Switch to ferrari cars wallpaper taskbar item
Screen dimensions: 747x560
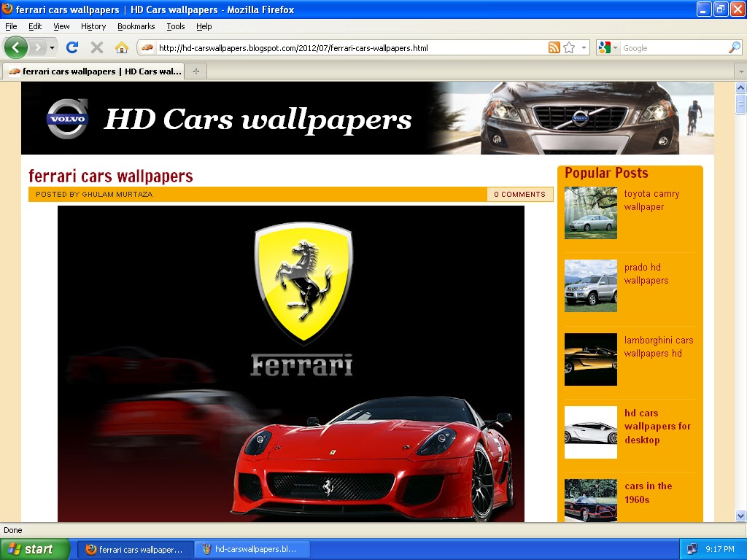[135, 549]
